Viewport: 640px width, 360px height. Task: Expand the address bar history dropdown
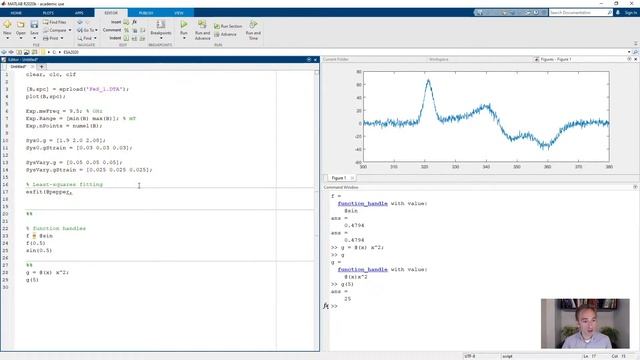629,52
